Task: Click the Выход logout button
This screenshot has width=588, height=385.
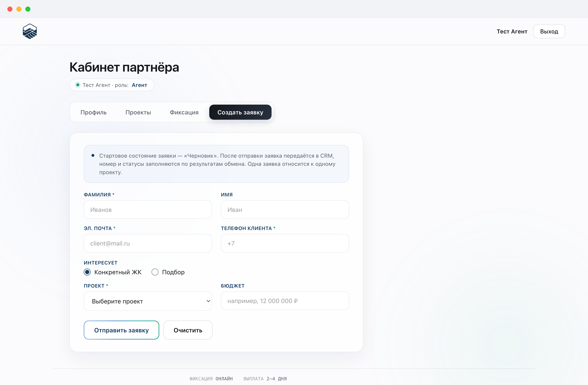Action: [x=549, y=31]
